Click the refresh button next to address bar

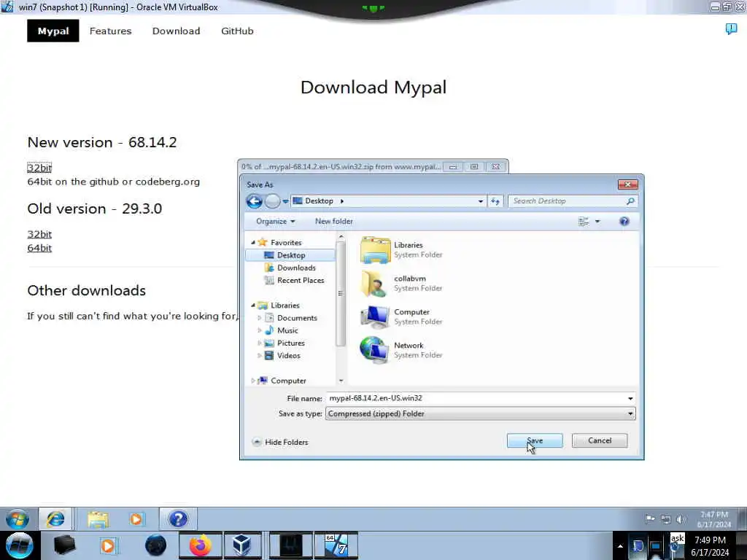(x=495, y=201)
